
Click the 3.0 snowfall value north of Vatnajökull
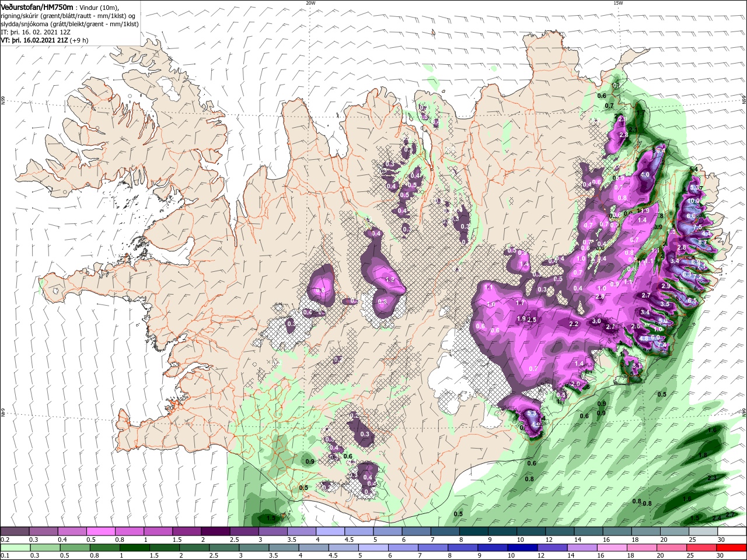click(596, 321)
